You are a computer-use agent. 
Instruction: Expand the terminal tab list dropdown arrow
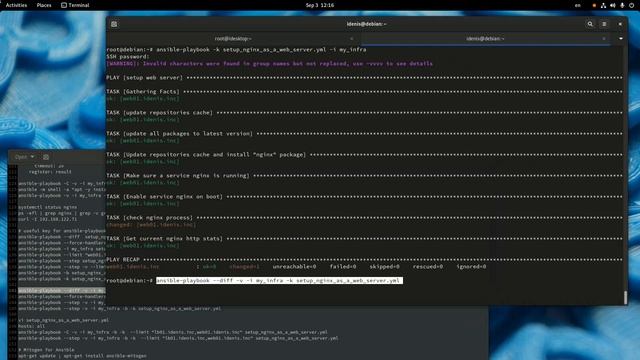(620, 39)
